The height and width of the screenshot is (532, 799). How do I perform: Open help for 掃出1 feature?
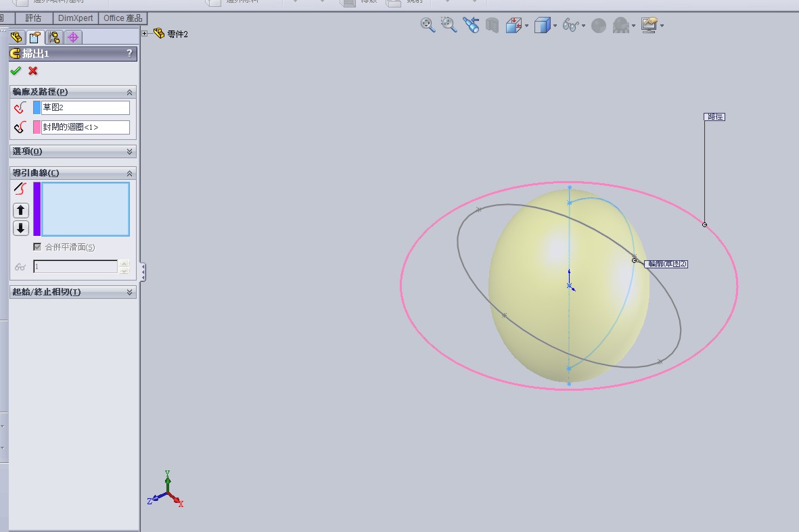(x=129, y=53)
